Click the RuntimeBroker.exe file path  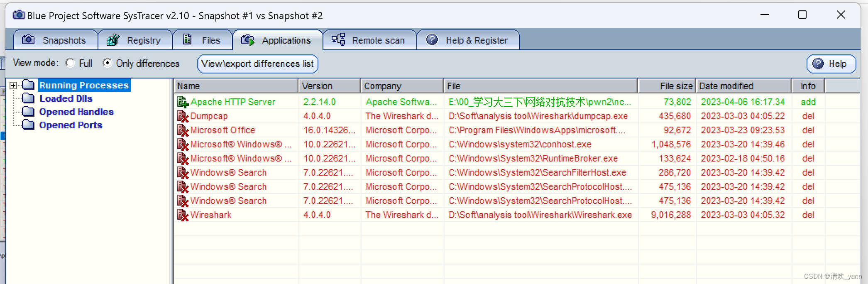[533, 158]
